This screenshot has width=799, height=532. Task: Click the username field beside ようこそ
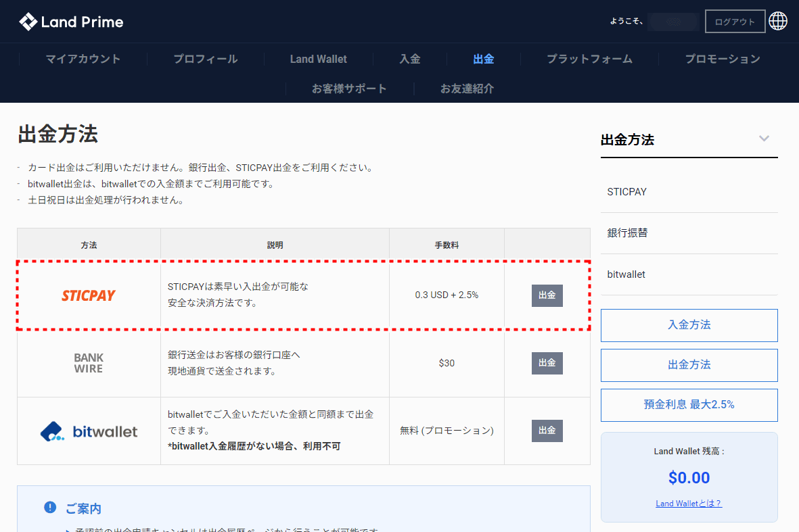pyautogui.click(x=673, y=22)
